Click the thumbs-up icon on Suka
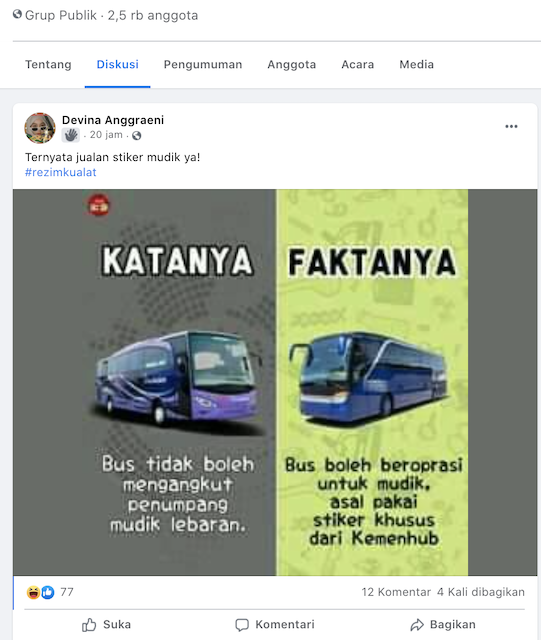541x640 pixels. click(x=89, y=624)
